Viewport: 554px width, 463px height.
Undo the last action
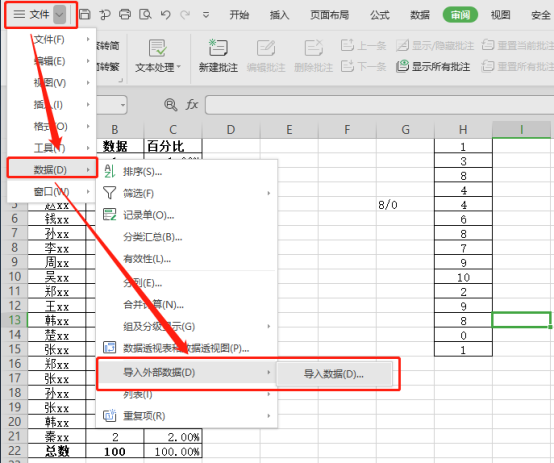click(x=165, y=14)
